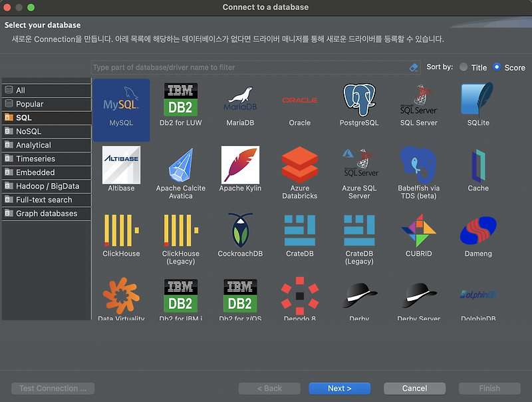Focus the database name filter field

coord(251,68)
